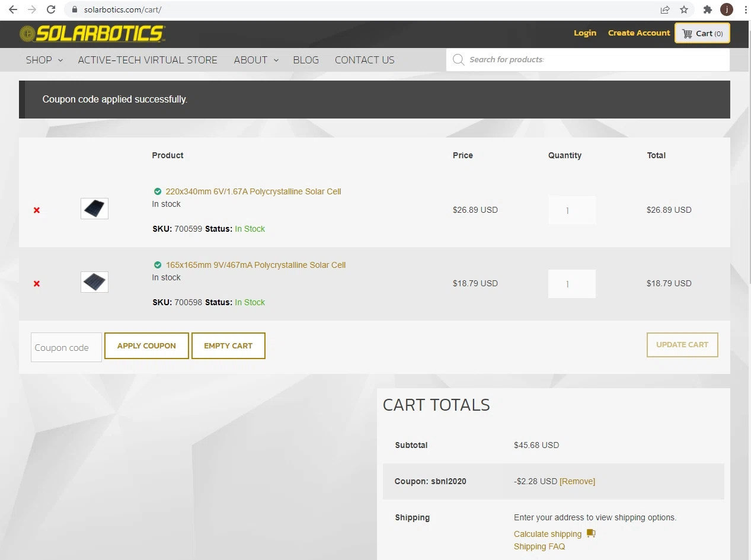Open 165x165mm 9V/467mA Polycrystalline Solar Cell link
751x560 pixels.
click(x=255, y=265)
